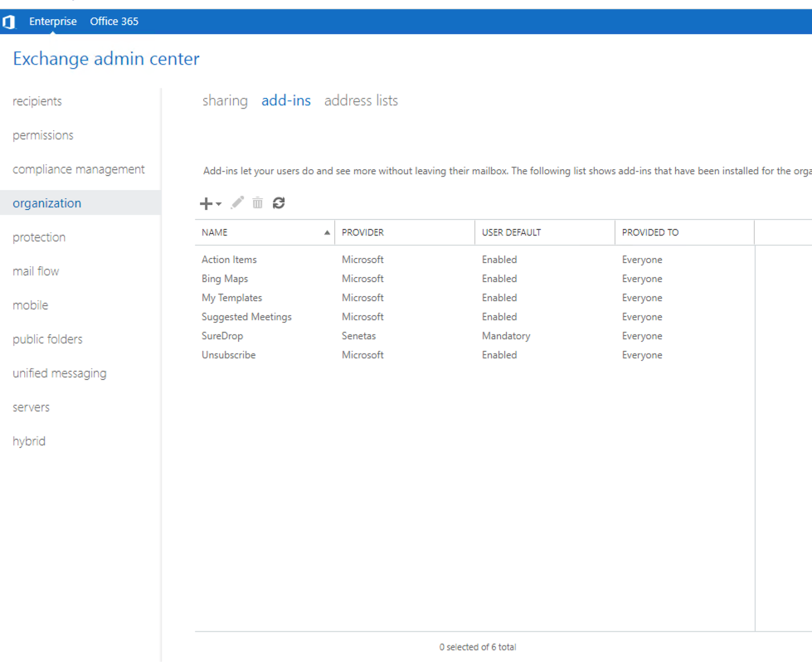This screenshot has width=812, height=662.
Task: Click the Senetas provider cell
Action: (359, 336)
